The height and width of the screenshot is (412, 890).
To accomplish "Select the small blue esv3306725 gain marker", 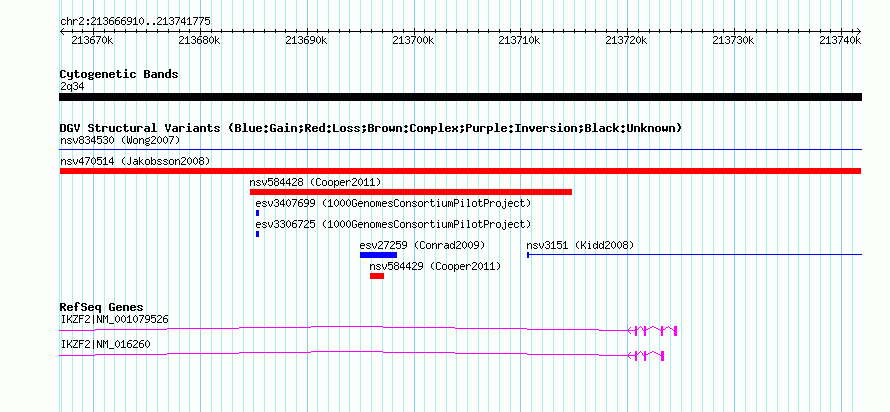I will tap(258, 234).
